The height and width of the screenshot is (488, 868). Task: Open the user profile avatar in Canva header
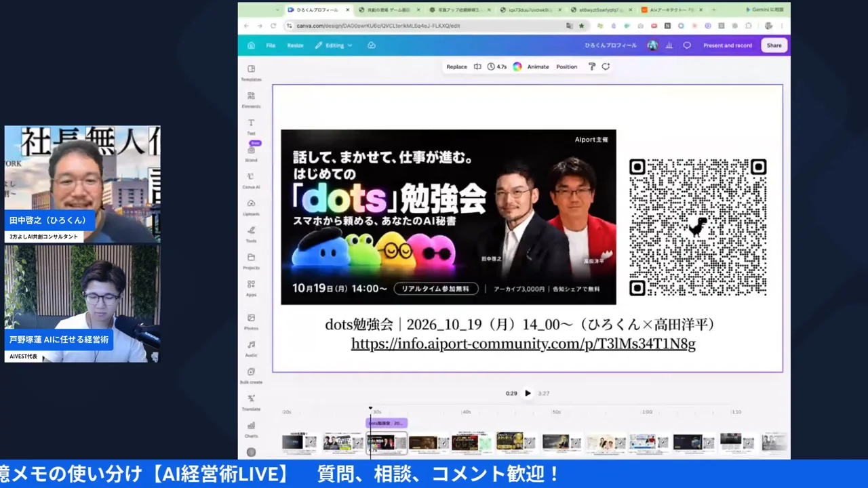point(652,45)
